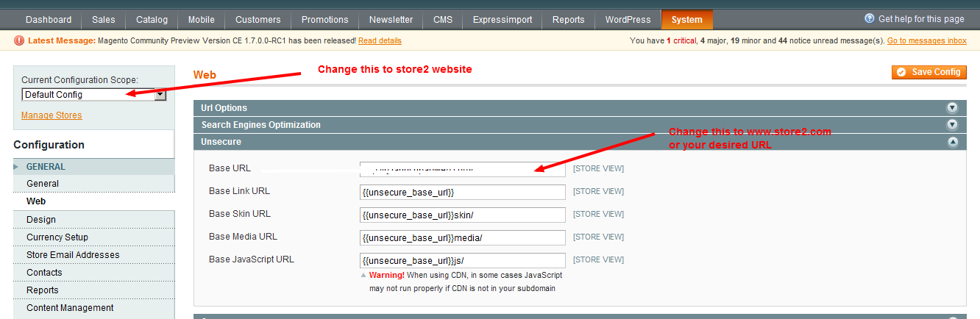This screenshot has height=319, width=980.
Task: Open Store Email Addresses settings
Action: (x=73, y=255)
